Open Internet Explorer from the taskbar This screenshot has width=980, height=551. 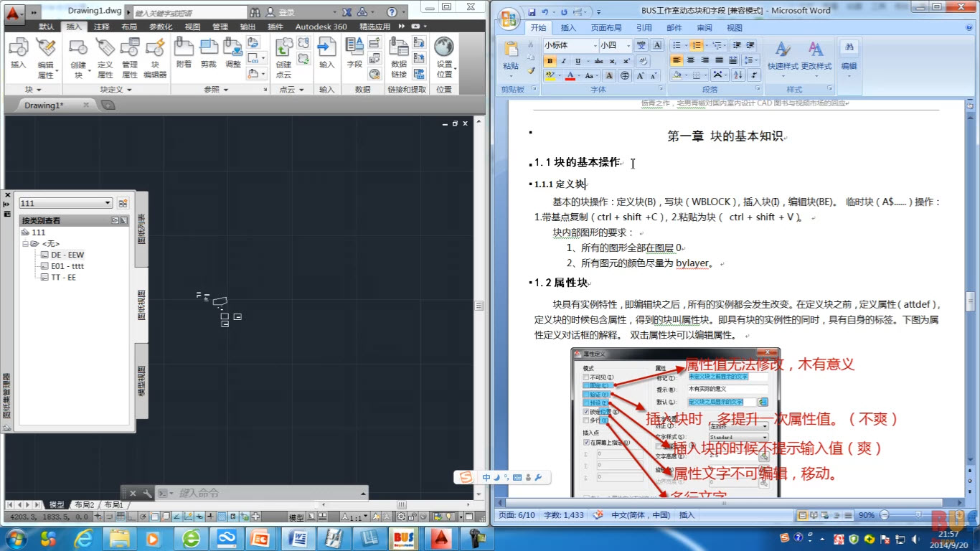(84, 537)
